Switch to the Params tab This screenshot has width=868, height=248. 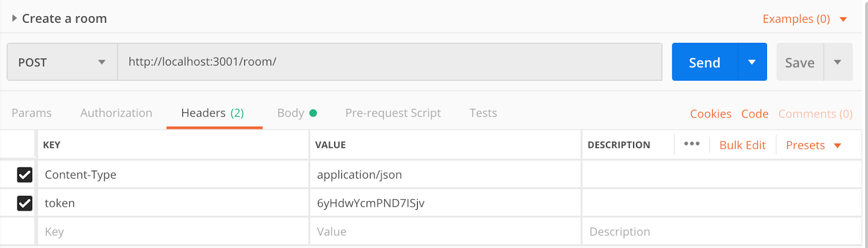[x=31, y=113]
